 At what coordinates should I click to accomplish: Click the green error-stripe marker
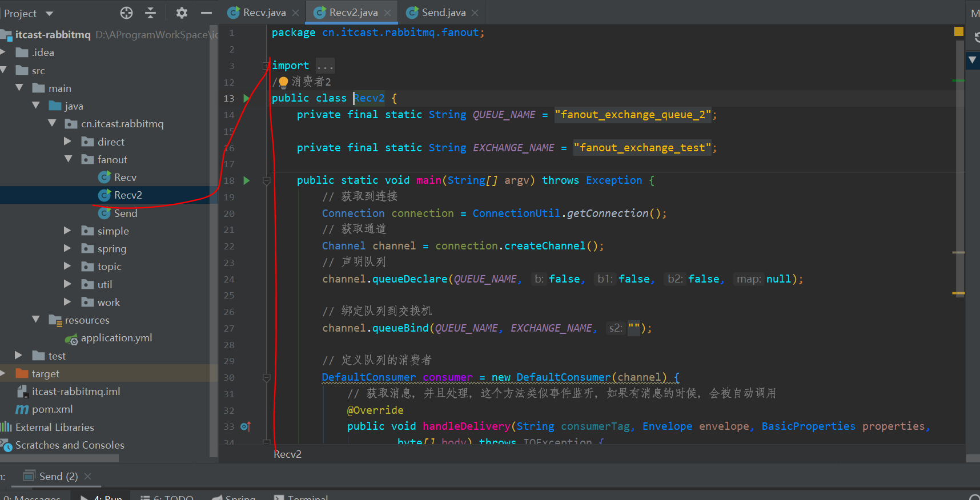point(958,80)
